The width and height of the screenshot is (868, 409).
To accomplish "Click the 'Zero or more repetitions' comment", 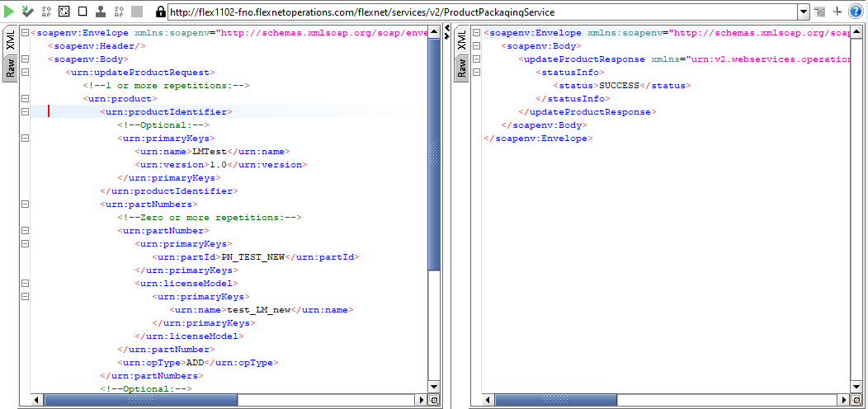I will pyautogui.click(x=210, y=218).
